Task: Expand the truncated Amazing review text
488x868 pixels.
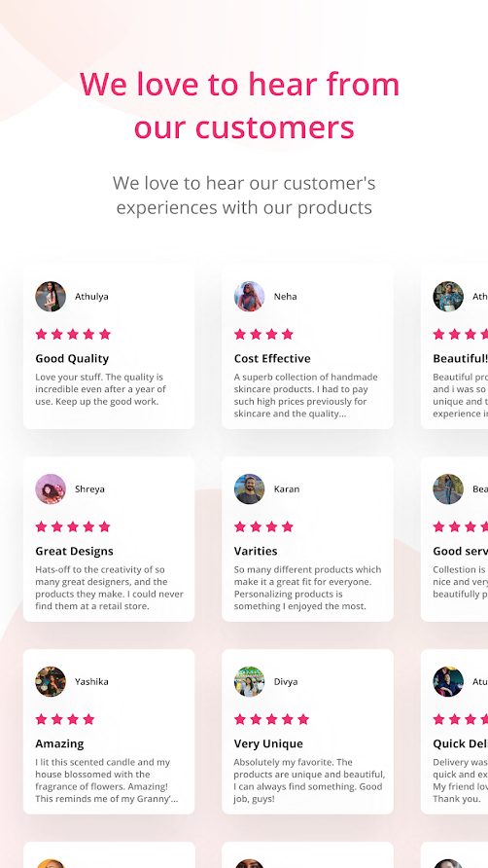Action: click(x=106, y=780)
